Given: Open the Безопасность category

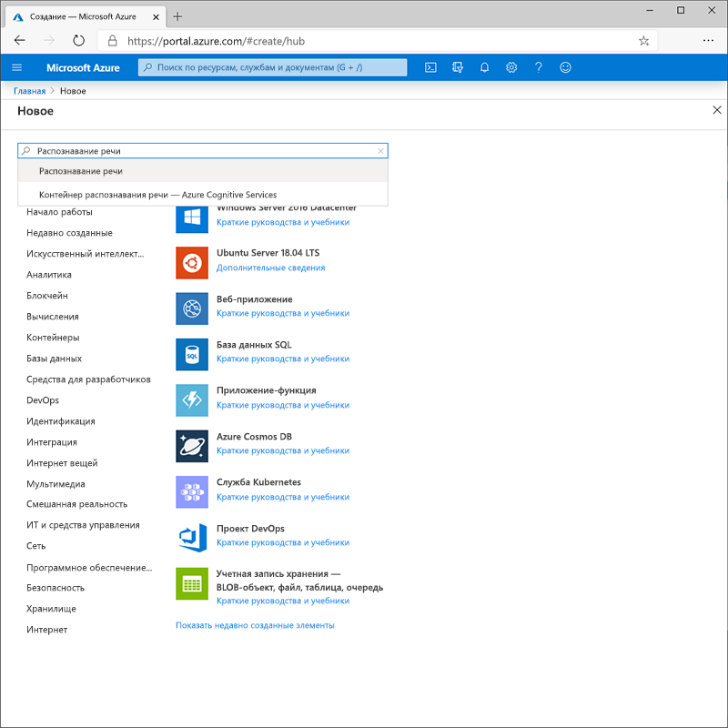Looking at the screenshot, I should [x=56, y=587].
